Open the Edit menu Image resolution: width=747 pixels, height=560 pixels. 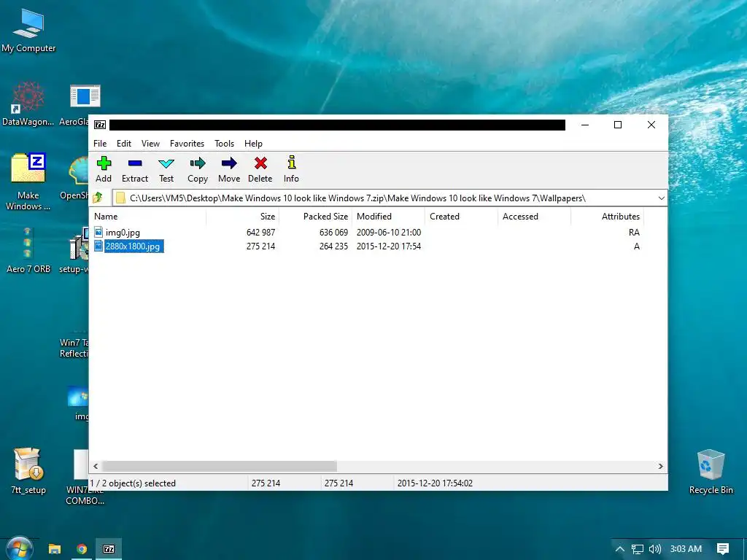pyautogui.click(x=124, y=144)
